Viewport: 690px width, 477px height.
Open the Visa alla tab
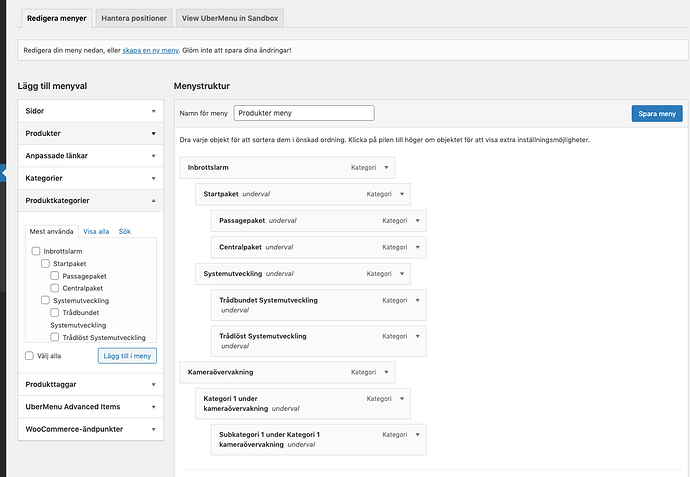point(96,231)
